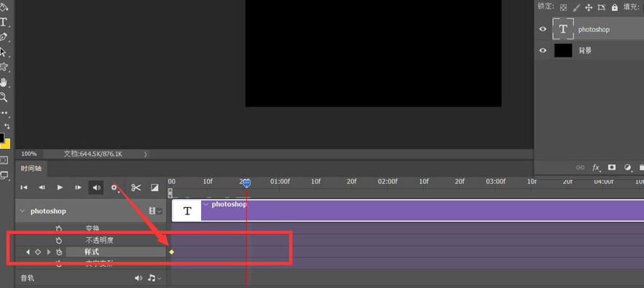Split clip at playhead with scissors
644x288 pixels.
tap(136, 188)
